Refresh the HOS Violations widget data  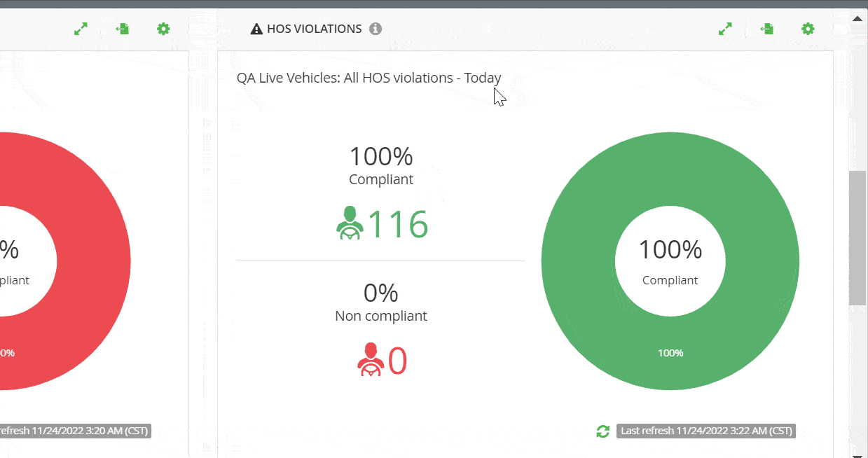(x=602, y=431)
